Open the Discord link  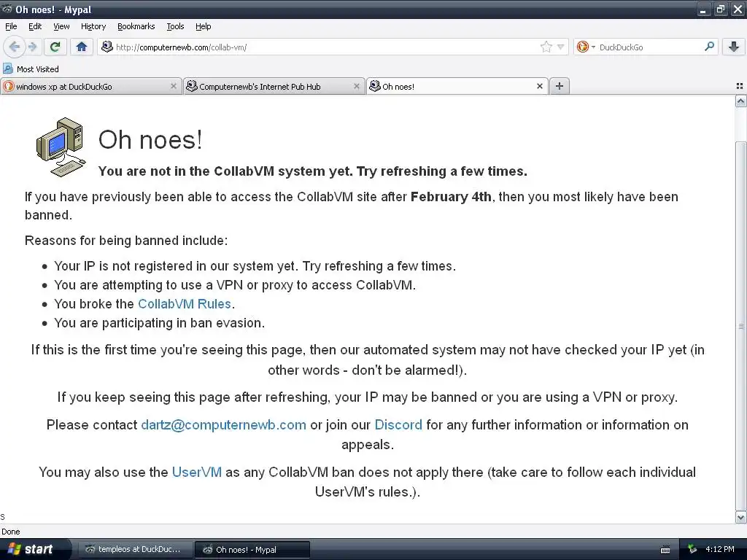398,425
